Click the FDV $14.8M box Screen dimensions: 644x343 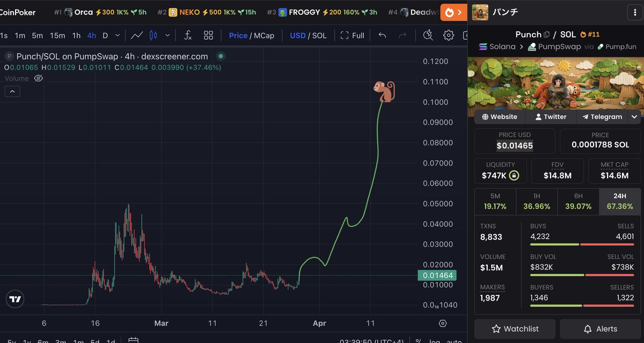pos(557,171)
